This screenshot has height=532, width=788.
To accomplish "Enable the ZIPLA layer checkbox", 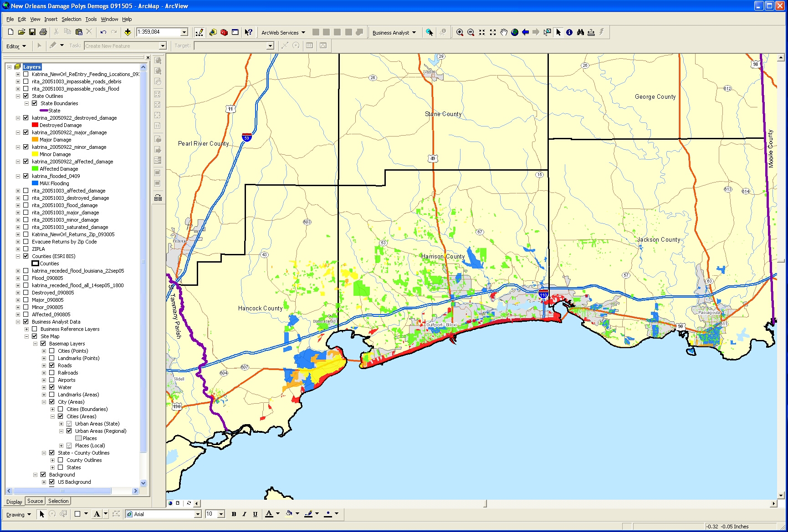I will [x=26, y=249].
